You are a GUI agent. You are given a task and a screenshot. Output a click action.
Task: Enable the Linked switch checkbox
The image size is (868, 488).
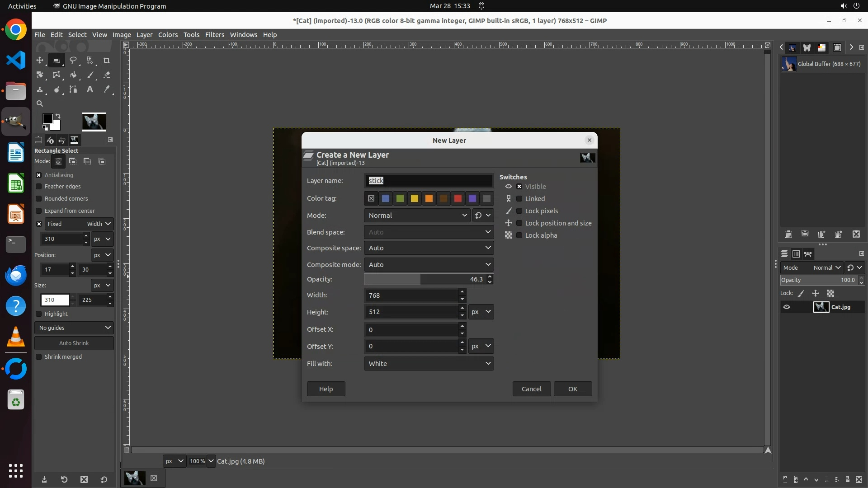click(x=519, y=199)
